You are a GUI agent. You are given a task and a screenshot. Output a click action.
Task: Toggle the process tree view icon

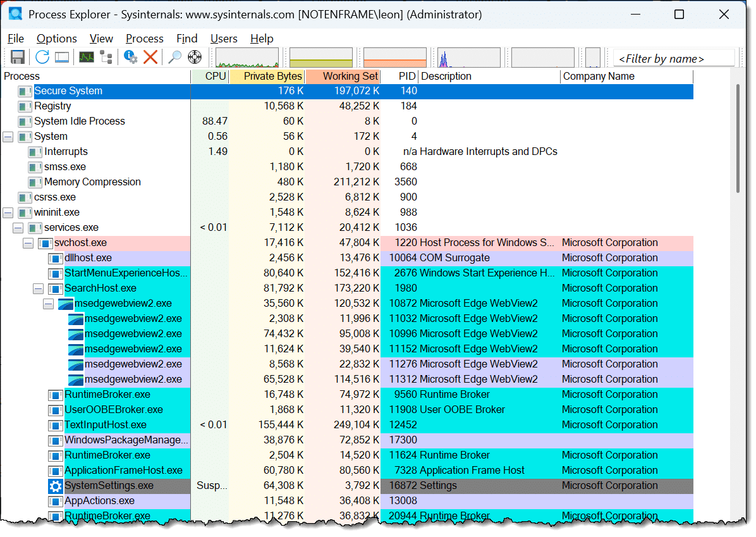click(x=106, y=58)
